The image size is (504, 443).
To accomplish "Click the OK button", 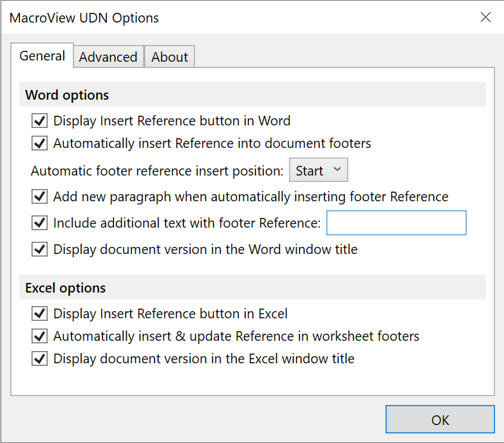I will tap(440, 419).
